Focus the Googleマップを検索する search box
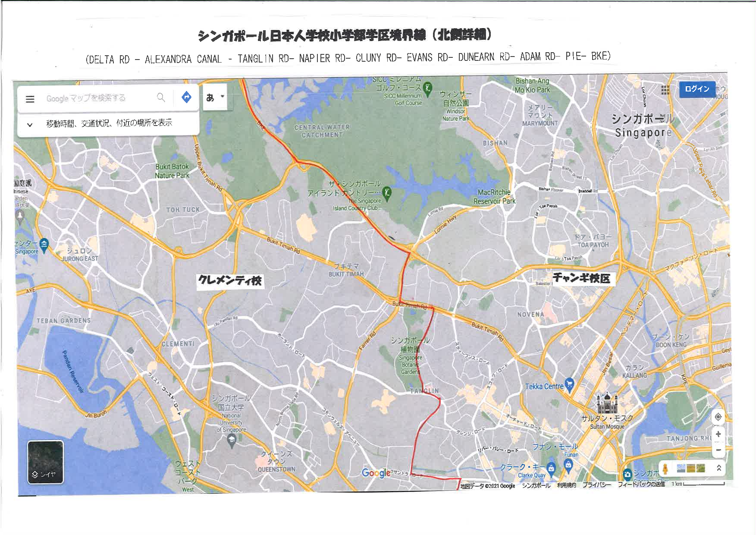The image size is (756, 535). [86, 98]
